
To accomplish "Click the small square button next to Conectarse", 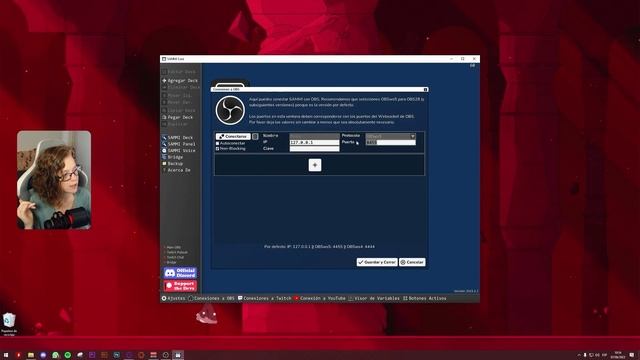I will pos(255,136).
